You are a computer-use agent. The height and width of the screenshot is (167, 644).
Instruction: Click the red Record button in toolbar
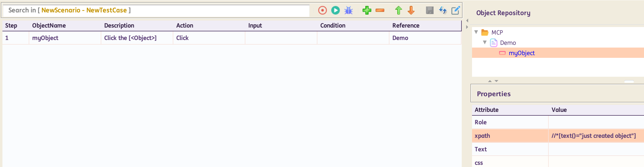tap(322, 11)
